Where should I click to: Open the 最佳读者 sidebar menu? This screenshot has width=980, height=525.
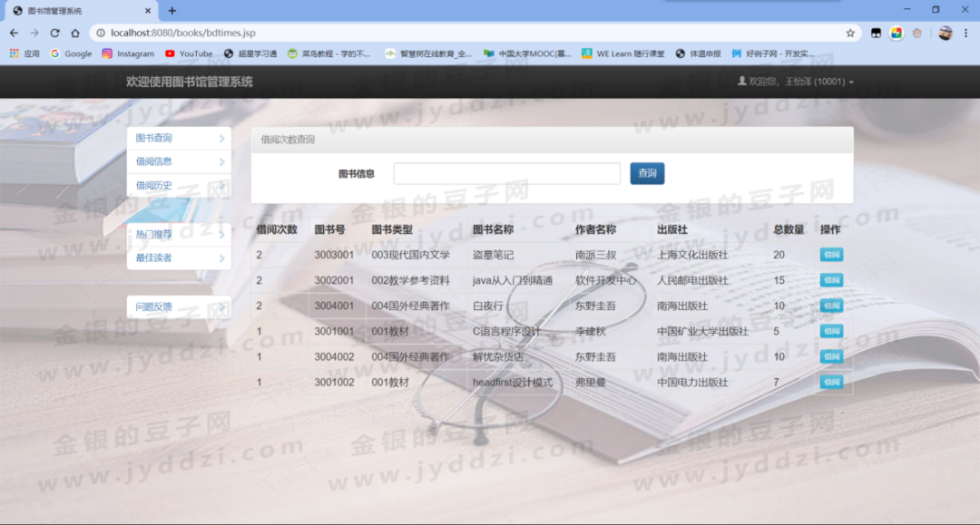pyautogui.click(x=179, y=258)
